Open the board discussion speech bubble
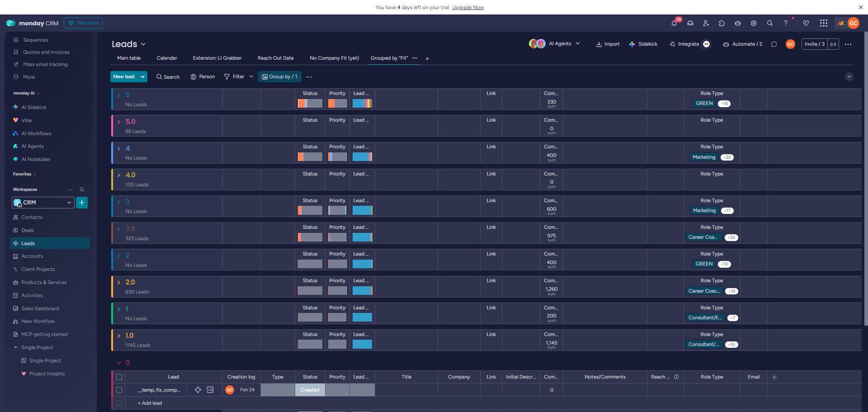This screenshot has height=412, width=868. pyautogui.click(x=774, y=44)
